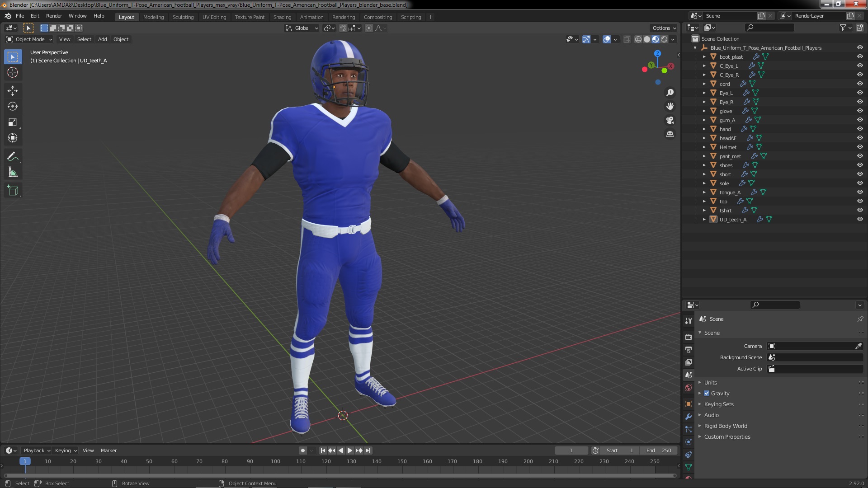The width and height of the screenshot is (868, 488).
Task: Click the current frame field
Action: pyautogui.click(x=571, y=450)
